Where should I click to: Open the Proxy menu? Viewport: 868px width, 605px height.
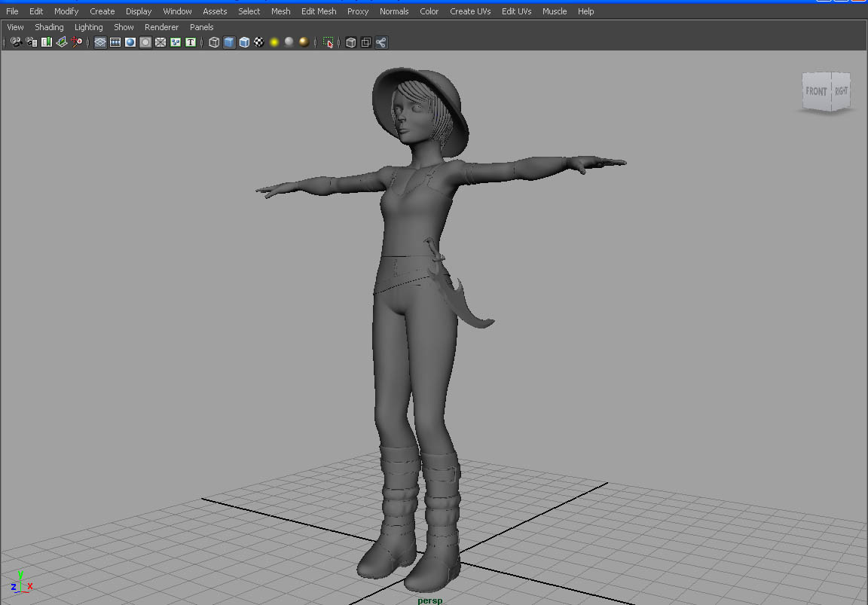pyautogui.click(x=358, y=11)
